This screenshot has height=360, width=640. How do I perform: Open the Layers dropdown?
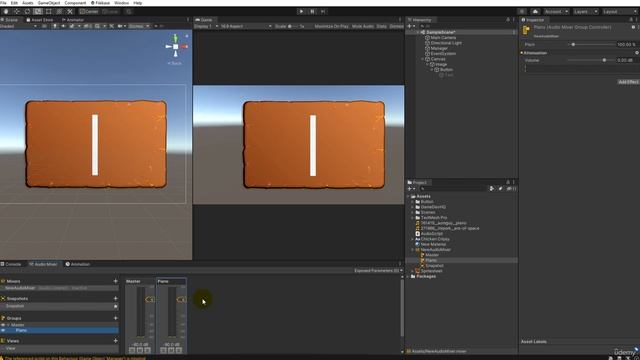pos(585,11)
